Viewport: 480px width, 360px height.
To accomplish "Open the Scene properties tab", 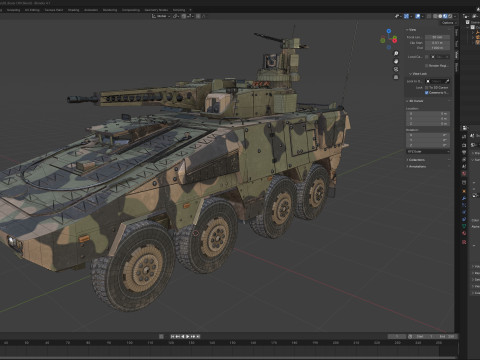I will [464, 166].
